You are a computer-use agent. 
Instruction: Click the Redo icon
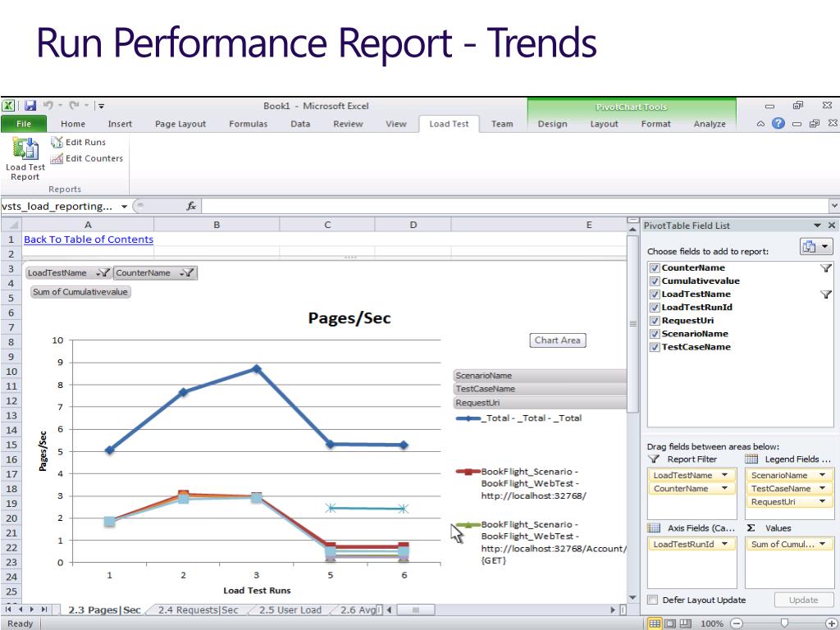pyautogui.click(x=75, y=106)
